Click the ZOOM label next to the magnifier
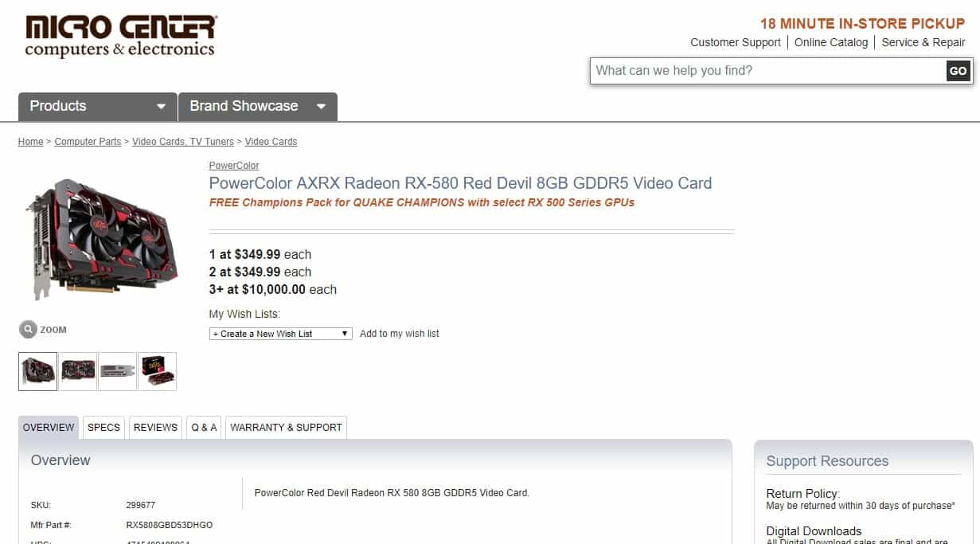Image resolution: width=980 pixels, height=544 pixels. pos(53,330)
